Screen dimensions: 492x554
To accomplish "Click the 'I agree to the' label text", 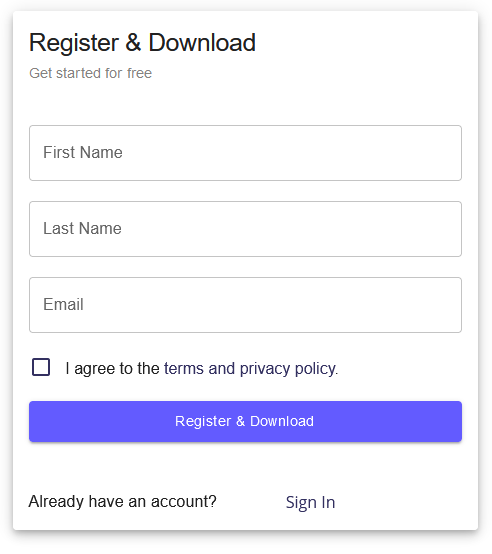I will click(112, 369).
